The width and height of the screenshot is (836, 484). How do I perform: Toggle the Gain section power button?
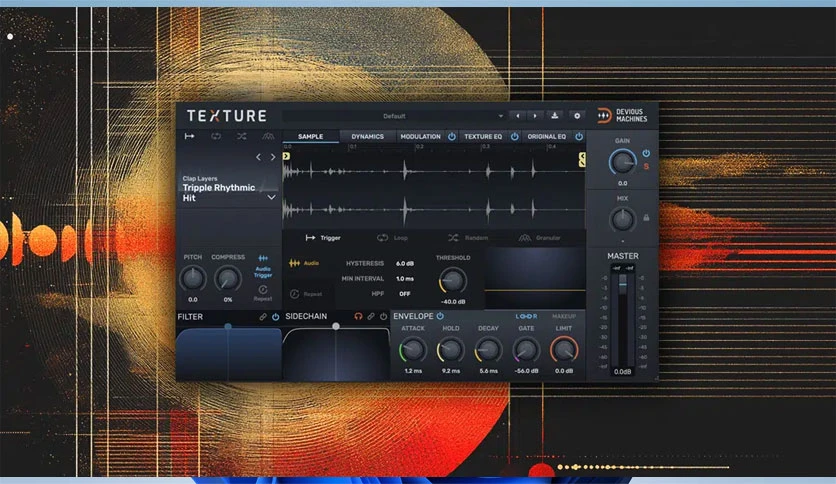[x=646, y=153]
